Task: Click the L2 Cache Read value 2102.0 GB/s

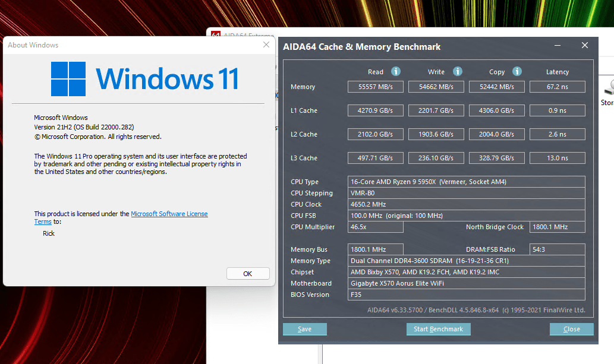Action: coord(376,134)
